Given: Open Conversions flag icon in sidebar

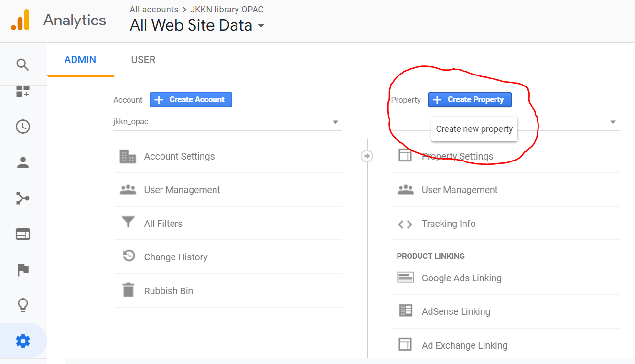Looking at the screenshot, I should click(x=23, y=270).
